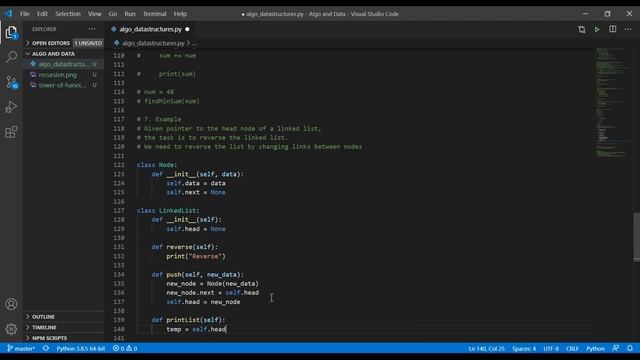Open the Terminal menu
640x360 pixels.
[154, 14]
